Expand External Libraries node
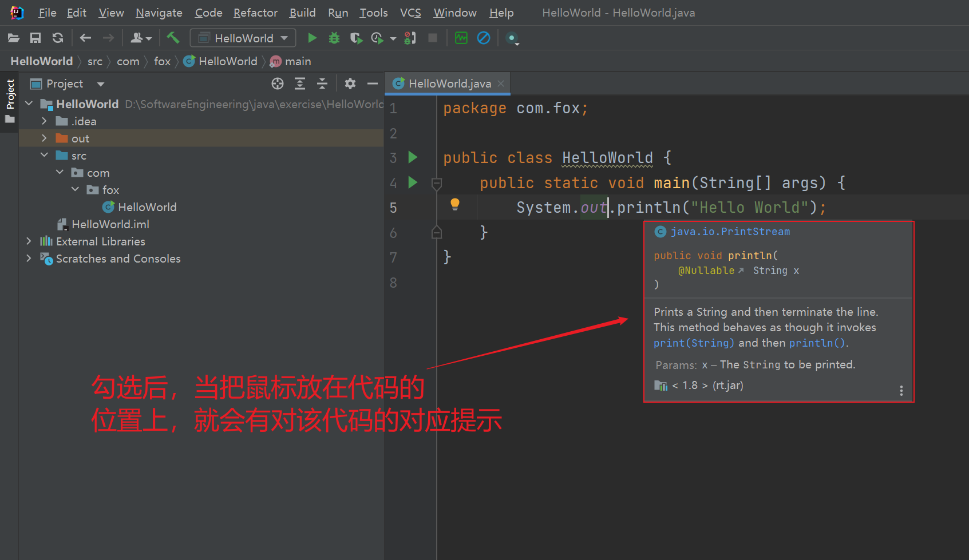 point(29,241)
